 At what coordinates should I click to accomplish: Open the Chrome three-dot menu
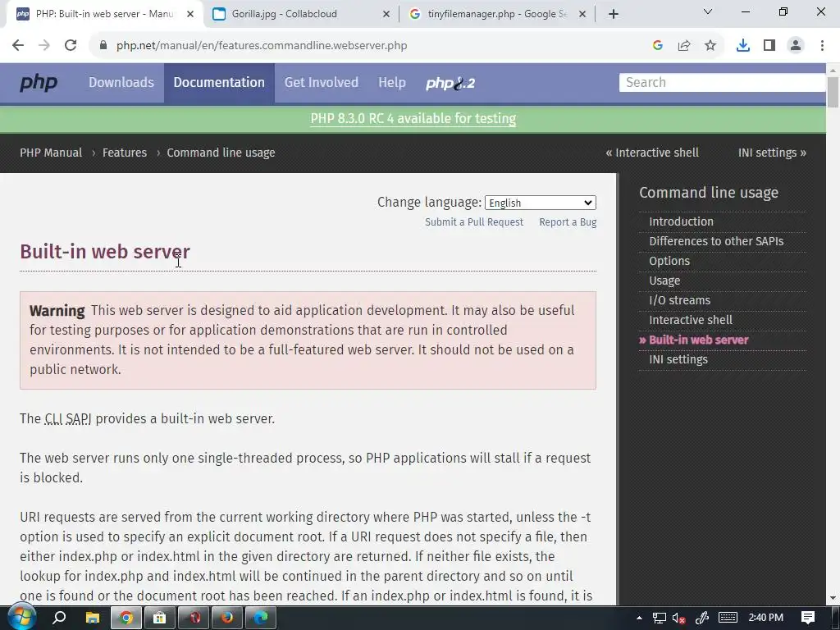[822, 46]
